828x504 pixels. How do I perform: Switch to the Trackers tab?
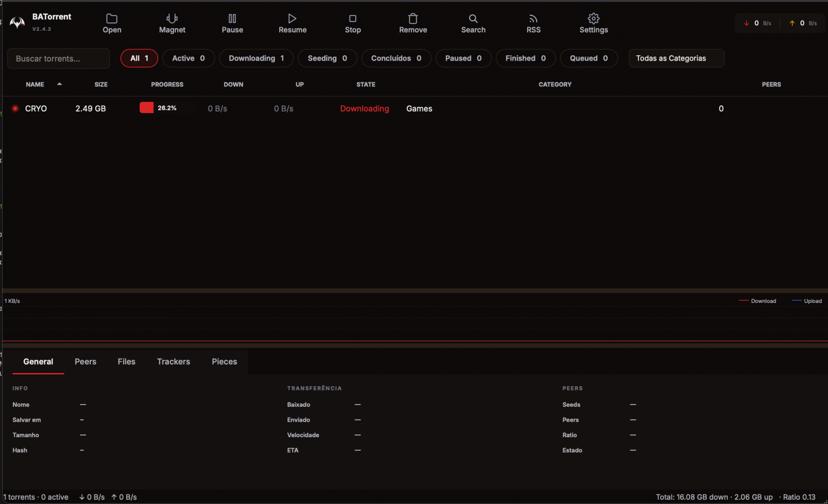tap(174, 362)
